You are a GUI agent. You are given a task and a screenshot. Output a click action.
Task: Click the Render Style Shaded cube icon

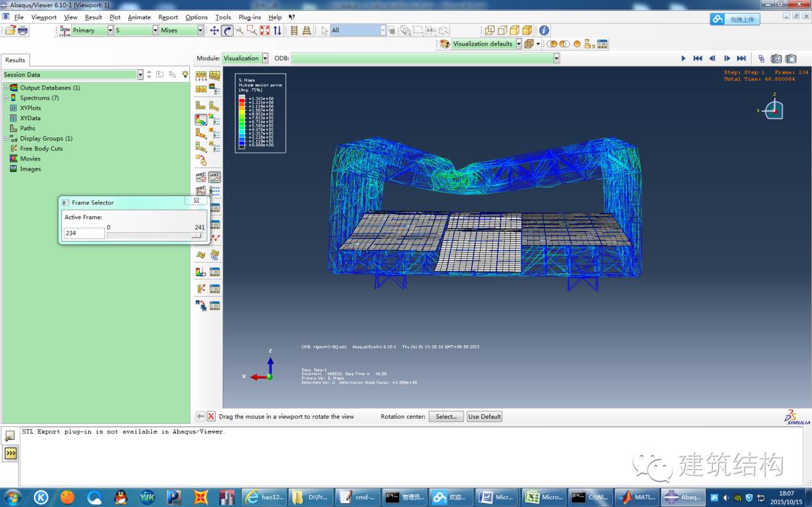[x=527, y=30]
